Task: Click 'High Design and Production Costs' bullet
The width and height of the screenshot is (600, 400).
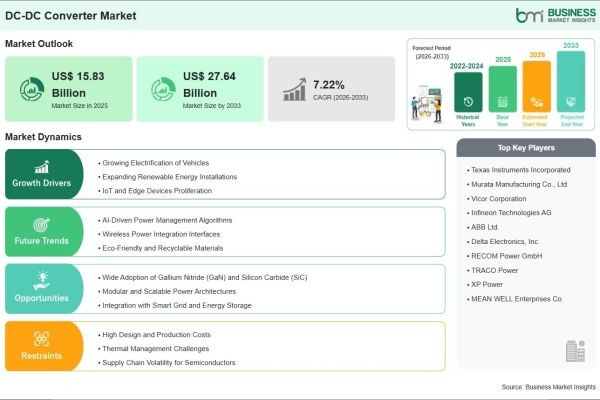Action: pyautogui.click(x=154, y=335)
